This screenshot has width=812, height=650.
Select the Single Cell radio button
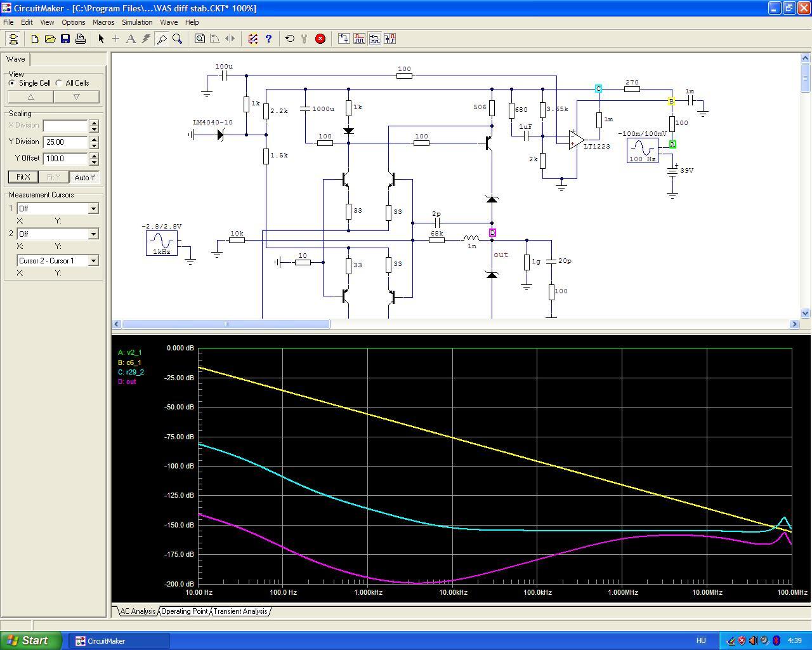point(12,83)
